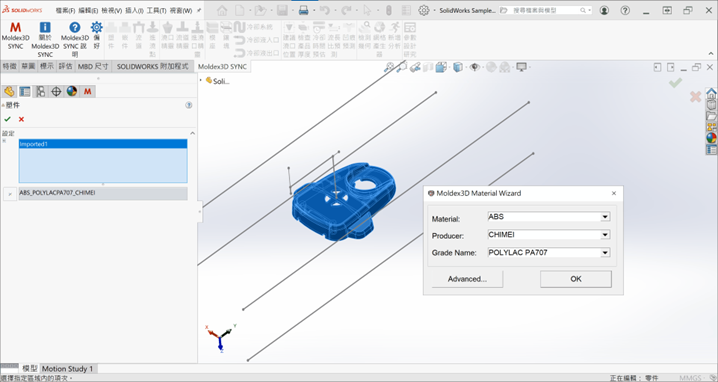Expand the Soli... flyout tree arrow
The width and height of the screenshot is (718, 382).
(201, 81)
